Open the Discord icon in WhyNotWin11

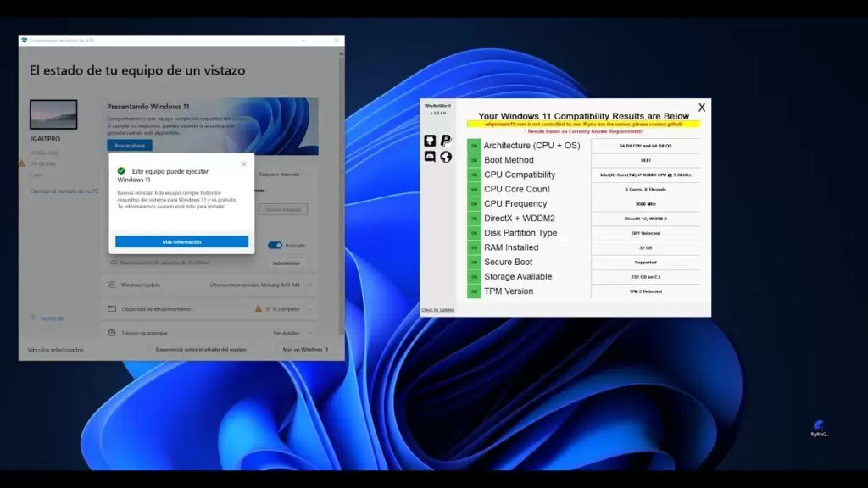coord(430,157)
